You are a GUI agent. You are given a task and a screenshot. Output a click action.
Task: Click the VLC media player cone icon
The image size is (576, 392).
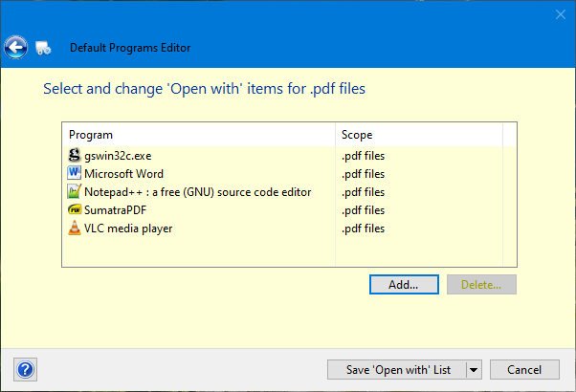[75, 229]
